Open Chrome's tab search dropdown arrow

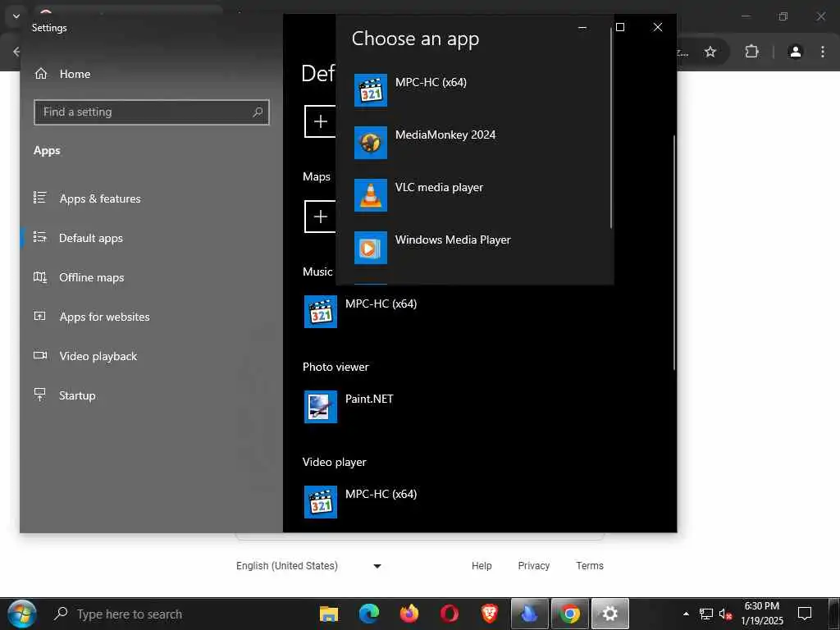[16, 16]
